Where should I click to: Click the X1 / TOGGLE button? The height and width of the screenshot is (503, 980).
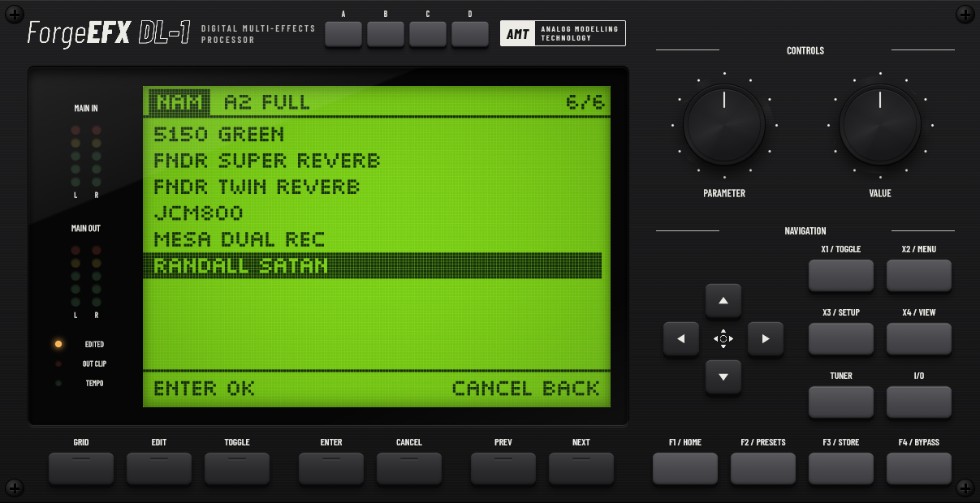click(x=841, y=276)
